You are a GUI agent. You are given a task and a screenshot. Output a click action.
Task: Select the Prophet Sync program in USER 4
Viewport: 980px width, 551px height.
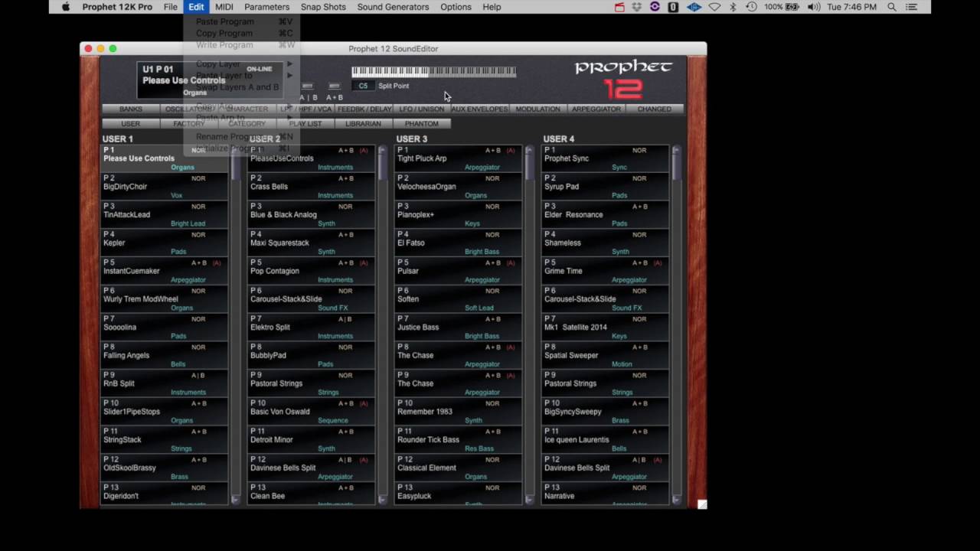(x=606, y=158)
